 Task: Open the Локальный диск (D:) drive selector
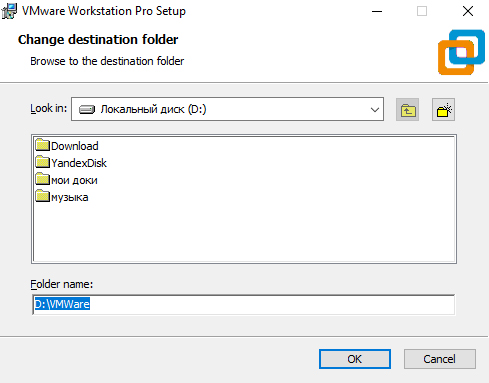click(227, 109)
